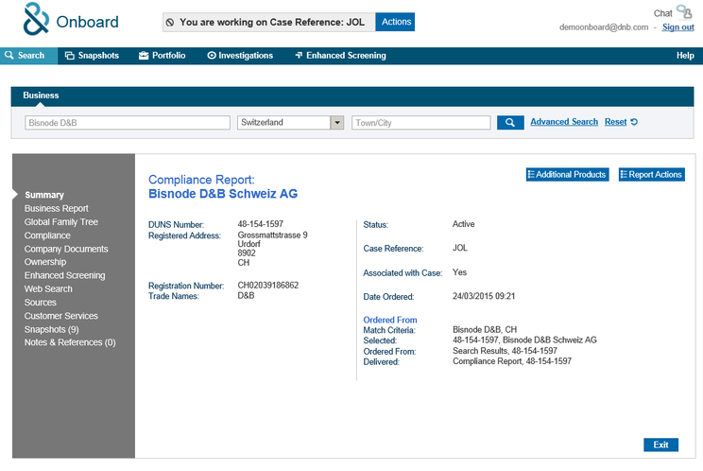Open the Switzerland country dropdown arrow
The image size is (703, 471).
pyautogui.click(x=337, y=122)
